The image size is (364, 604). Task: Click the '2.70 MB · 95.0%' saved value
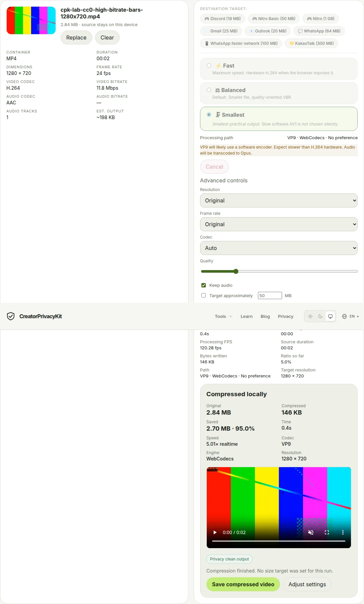click(x=231, y=429)
